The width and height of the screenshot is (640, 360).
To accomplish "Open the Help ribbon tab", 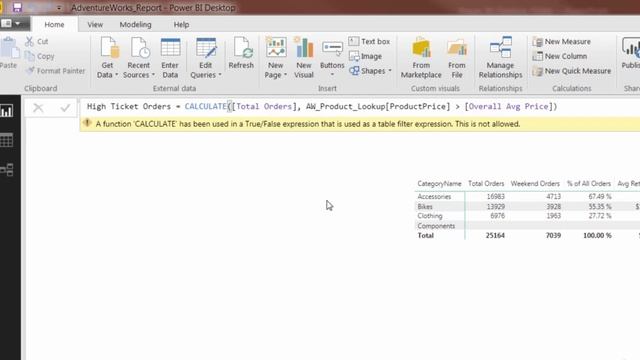I will pos(181,24).
